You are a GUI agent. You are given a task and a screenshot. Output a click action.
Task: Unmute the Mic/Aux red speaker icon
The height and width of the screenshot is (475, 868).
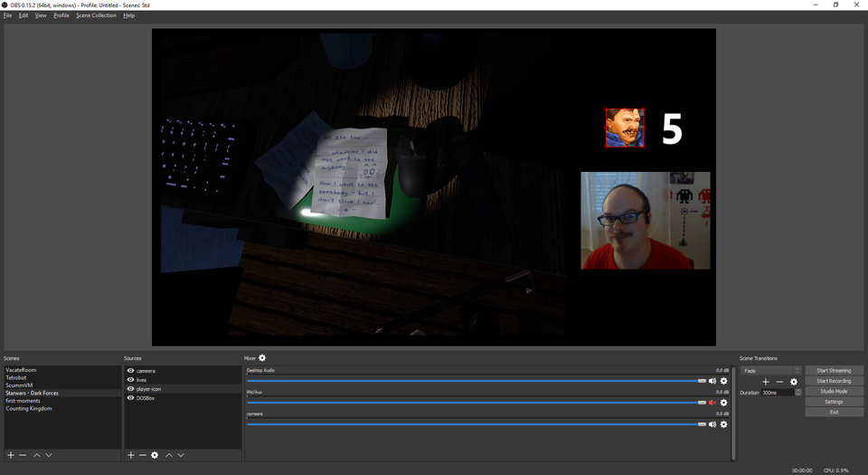click(x=712, y=403)
